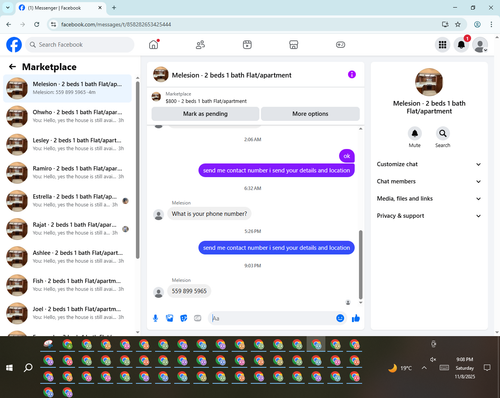Open the Video (Reels) icon in navigation

coord(247,45)
